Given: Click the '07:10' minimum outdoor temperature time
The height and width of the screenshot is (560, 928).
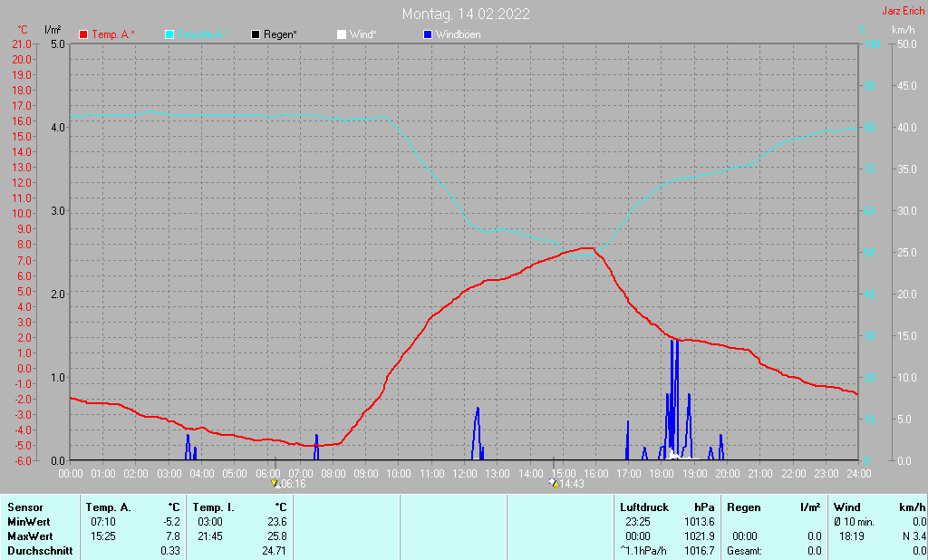Looking at the screenshot, I should pyautogui.click(x=103, y=522).
